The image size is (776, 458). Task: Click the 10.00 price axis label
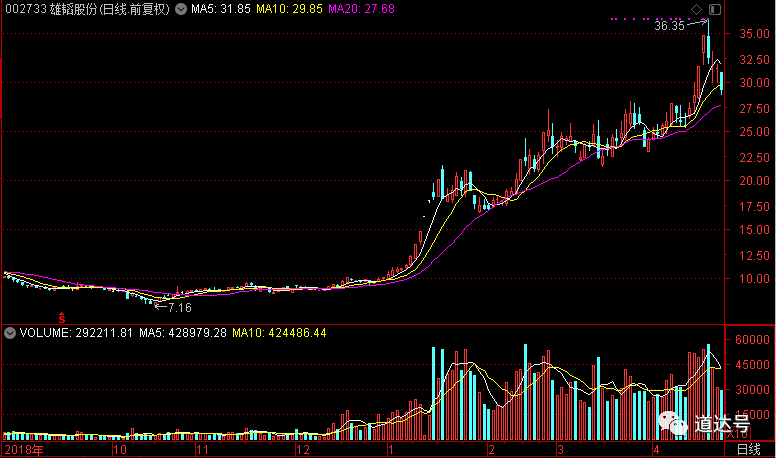754,279
